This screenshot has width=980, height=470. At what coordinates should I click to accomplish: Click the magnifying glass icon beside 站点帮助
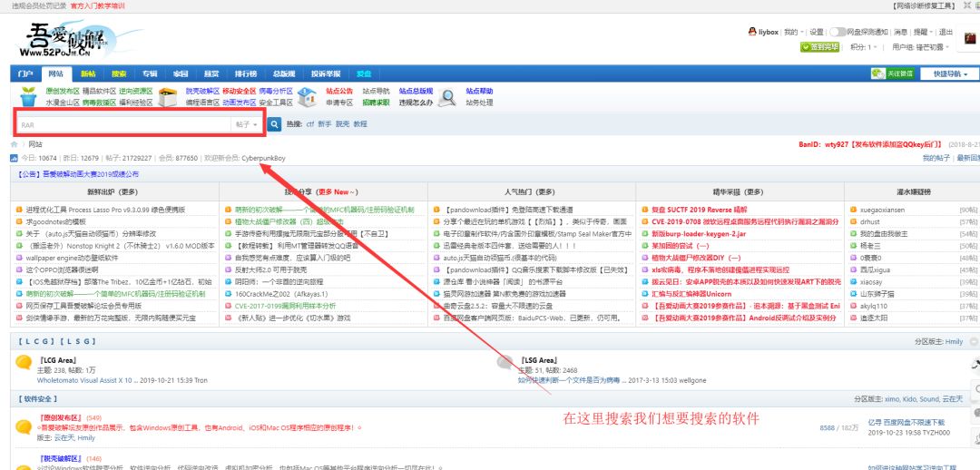pyautogui.click(x=446, y=97)
